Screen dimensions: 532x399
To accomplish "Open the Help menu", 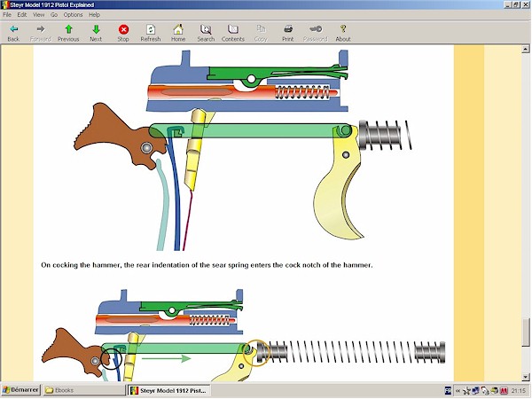I will pos(94,14).
